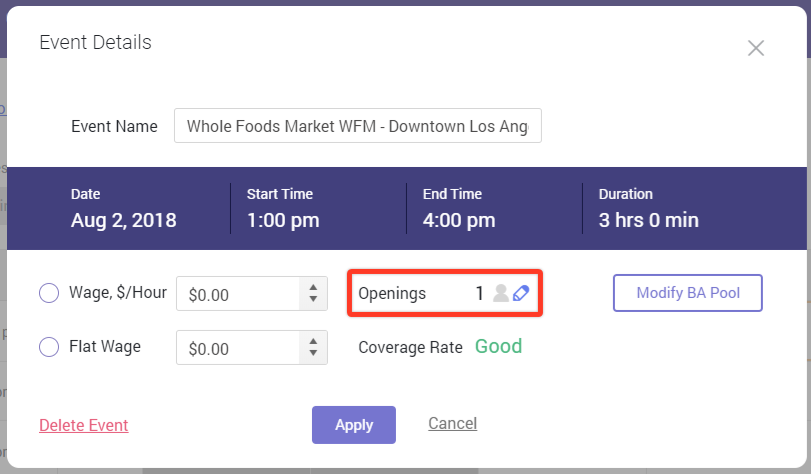Image resolution: width=811 pixels, height=474 pixels.
Task: Click the Cancel link
Action: coord(453,423)
